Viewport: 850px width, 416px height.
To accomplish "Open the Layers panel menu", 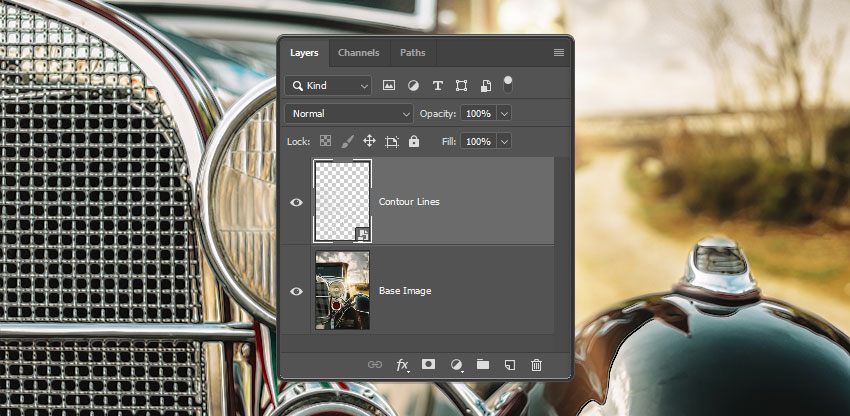I will click(x=559, y=53).
